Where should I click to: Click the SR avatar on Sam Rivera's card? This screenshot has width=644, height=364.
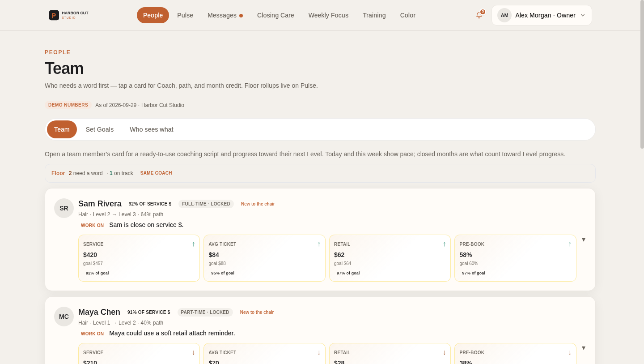pos(64,208)
